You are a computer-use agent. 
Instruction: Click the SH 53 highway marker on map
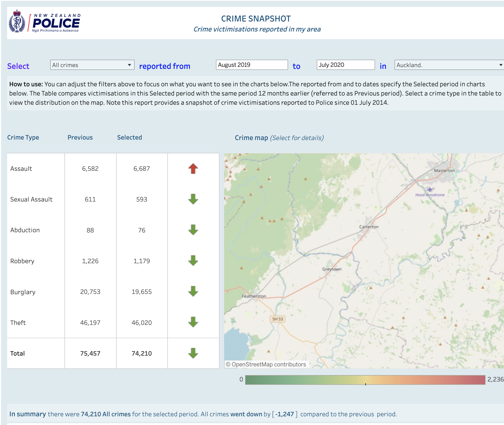tap(278, 319)
